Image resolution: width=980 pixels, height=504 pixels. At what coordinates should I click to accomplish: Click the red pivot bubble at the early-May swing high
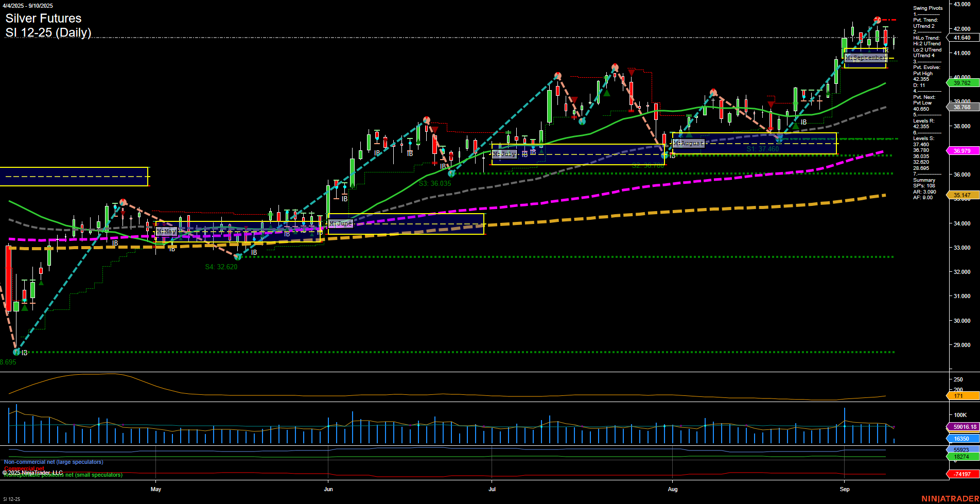pos(123,202)
